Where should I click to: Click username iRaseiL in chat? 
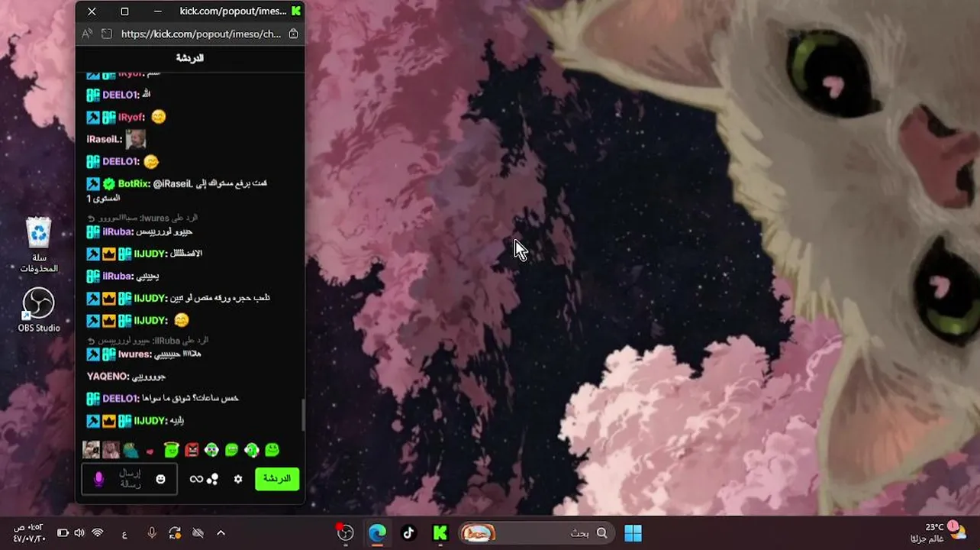pos(105,140)
